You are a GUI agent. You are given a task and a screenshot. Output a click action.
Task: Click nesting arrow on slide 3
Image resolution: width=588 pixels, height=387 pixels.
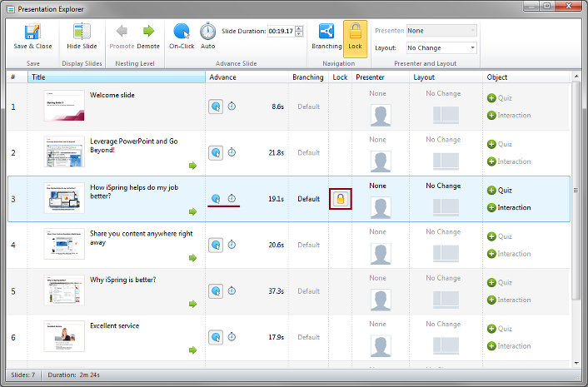[x=192, y=211]
